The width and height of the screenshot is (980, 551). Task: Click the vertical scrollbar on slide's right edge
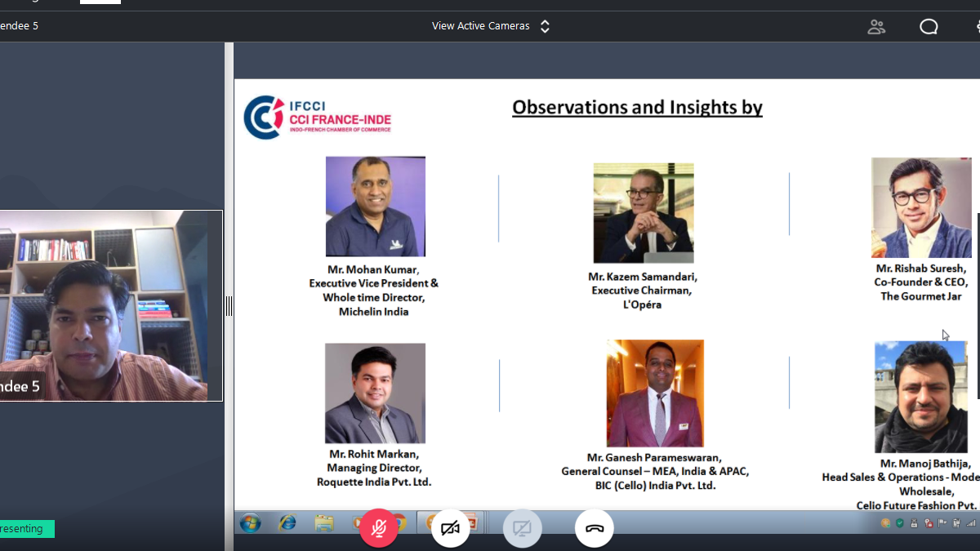point(978,306)
